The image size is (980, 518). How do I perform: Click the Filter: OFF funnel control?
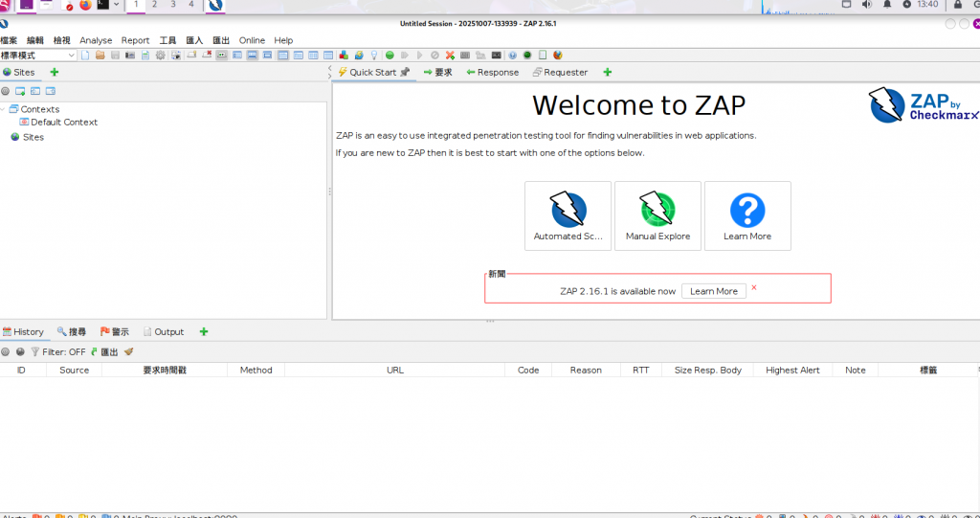[58, 351]
